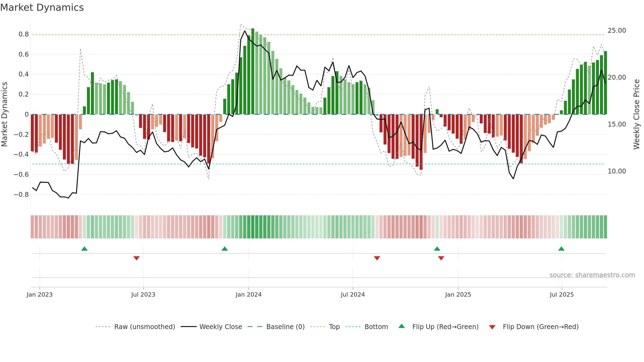
Task: Select the red flip-down marker just before Jul 2023
Action: (x=136, y=258)
